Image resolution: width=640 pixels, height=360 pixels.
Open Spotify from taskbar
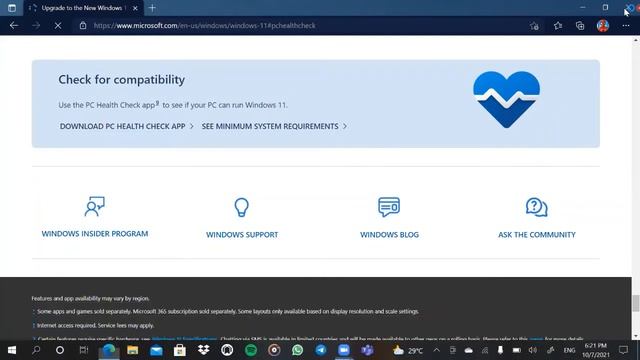tap(251, 350)
